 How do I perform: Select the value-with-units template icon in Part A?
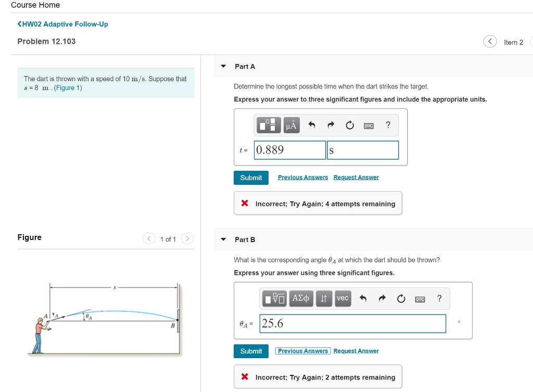269,125
